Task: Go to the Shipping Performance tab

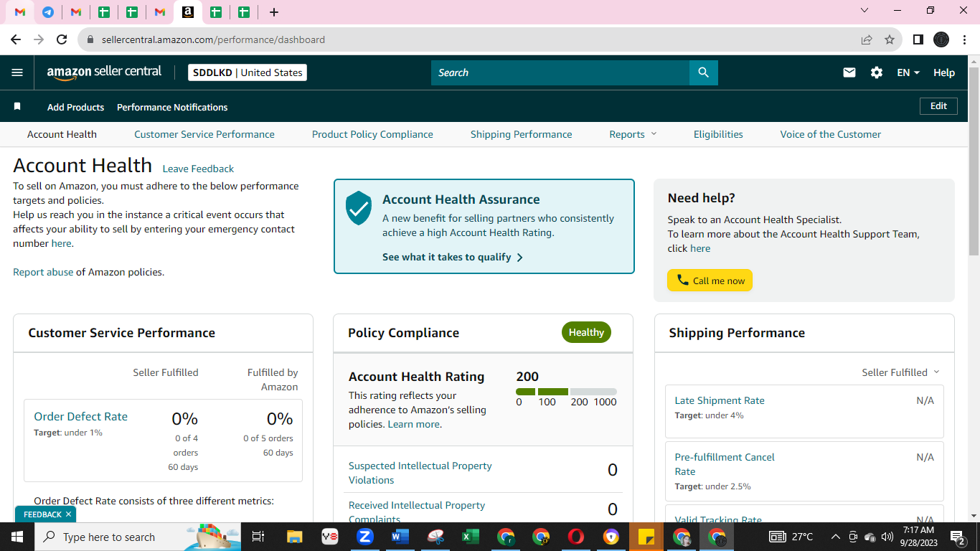Action: point(522,134)
